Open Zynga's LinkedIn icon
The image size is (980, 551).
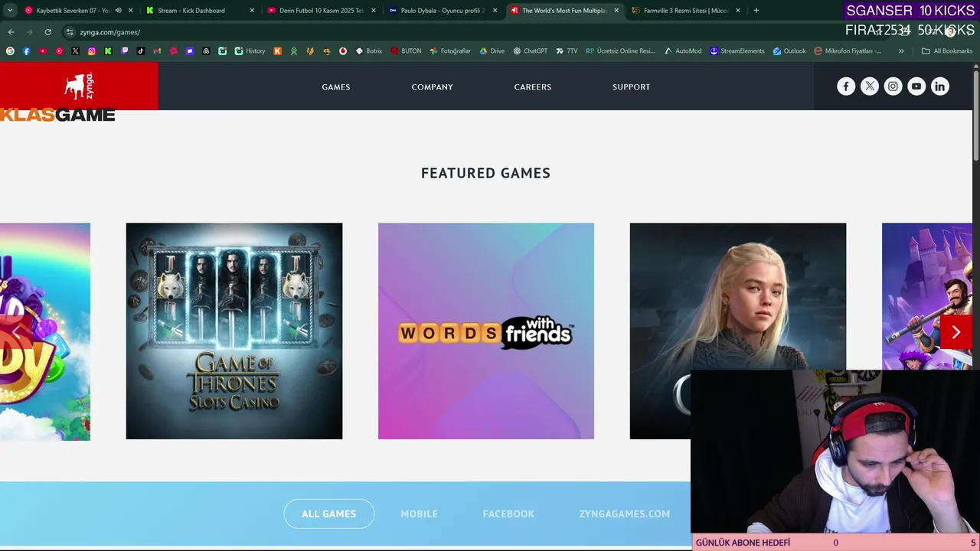[x=940, y=86]
